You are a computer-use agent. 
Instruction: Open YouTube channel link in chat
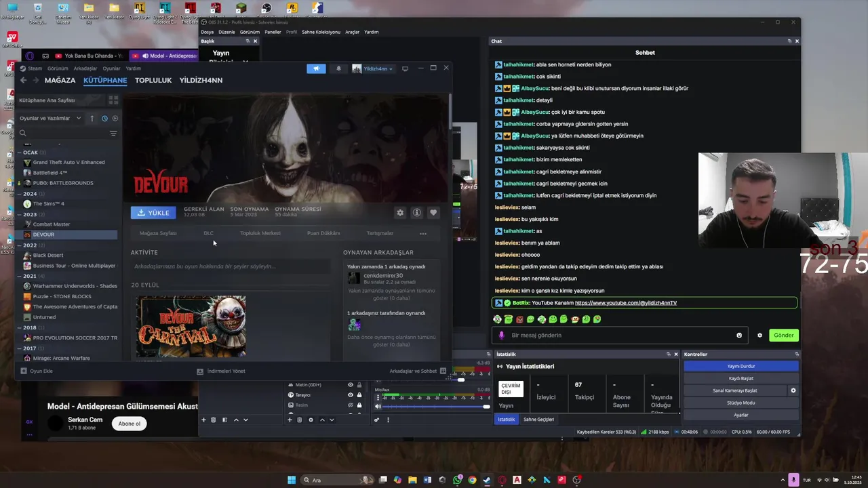coord(625,303)
